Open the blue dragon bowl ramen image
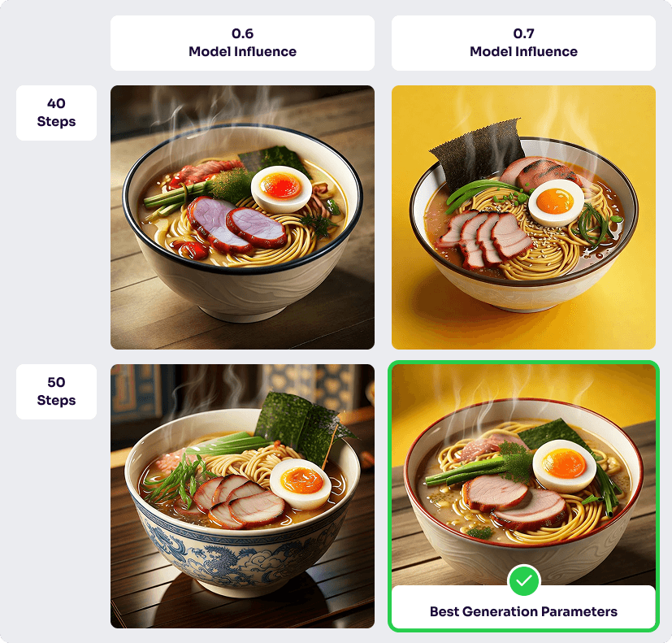This screenshot has height=643, width=672. (243, 497)
